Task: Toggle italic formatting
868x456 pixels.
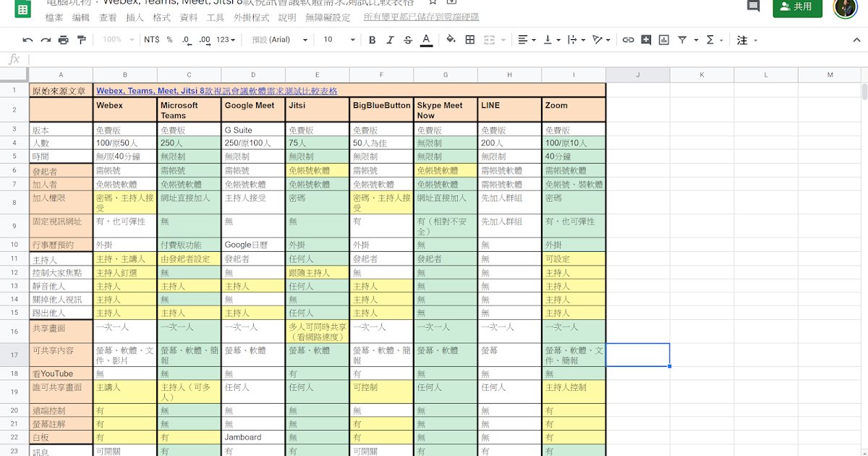Action: [x=390, y=40]
